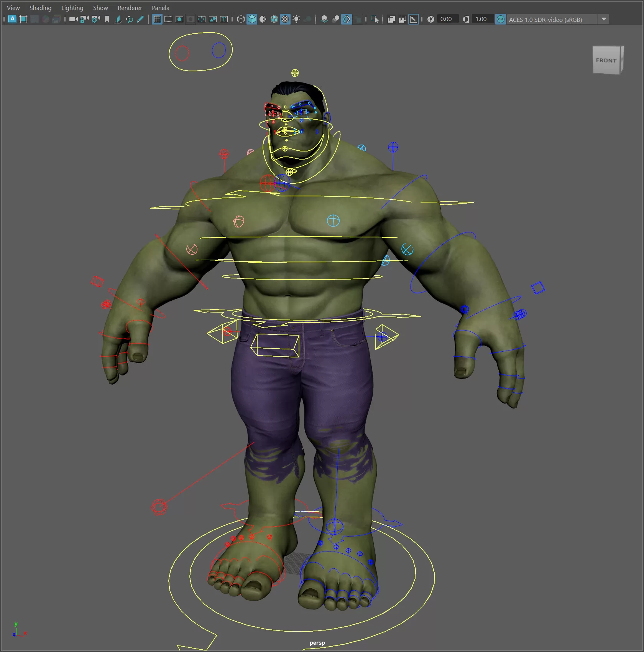
Task: Expand the ACES view transform dropdown arrow
Action: [604, 19]
